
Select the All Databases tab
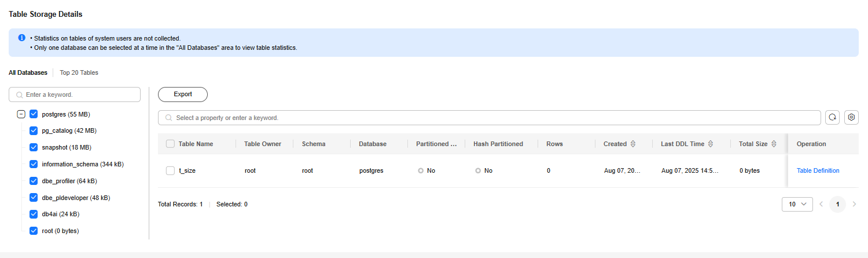pyautogui.click(x=28, y=73)
